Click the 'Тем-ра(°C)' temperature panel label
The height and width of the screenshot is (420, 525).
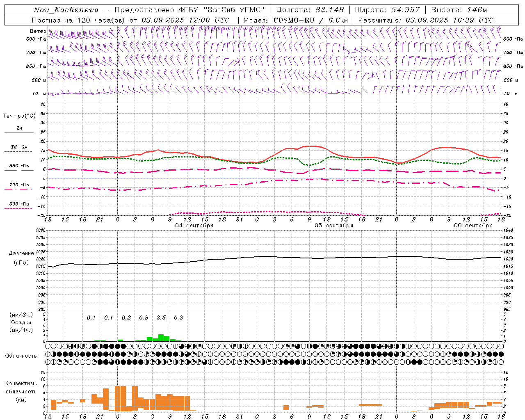(20, 116)
